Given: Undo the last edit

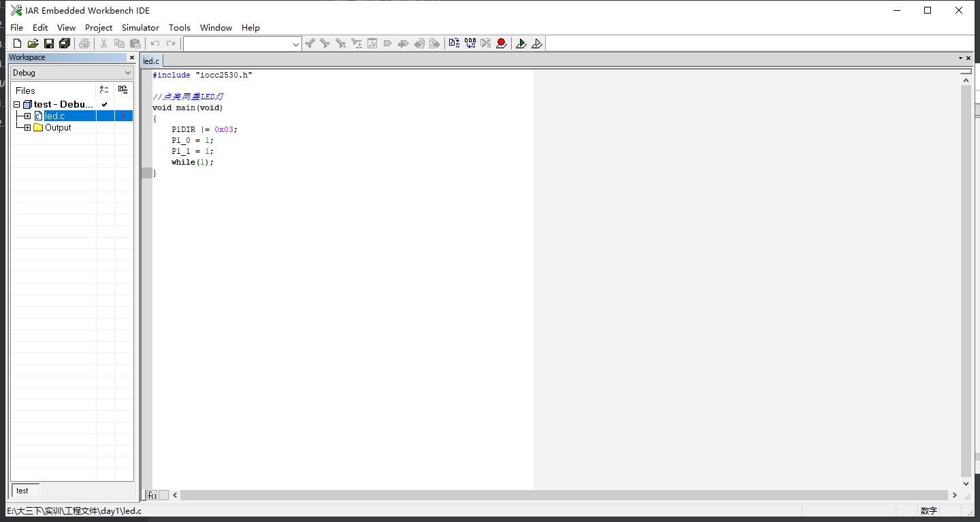Looking at the screenshot, I should click(155, 44).
